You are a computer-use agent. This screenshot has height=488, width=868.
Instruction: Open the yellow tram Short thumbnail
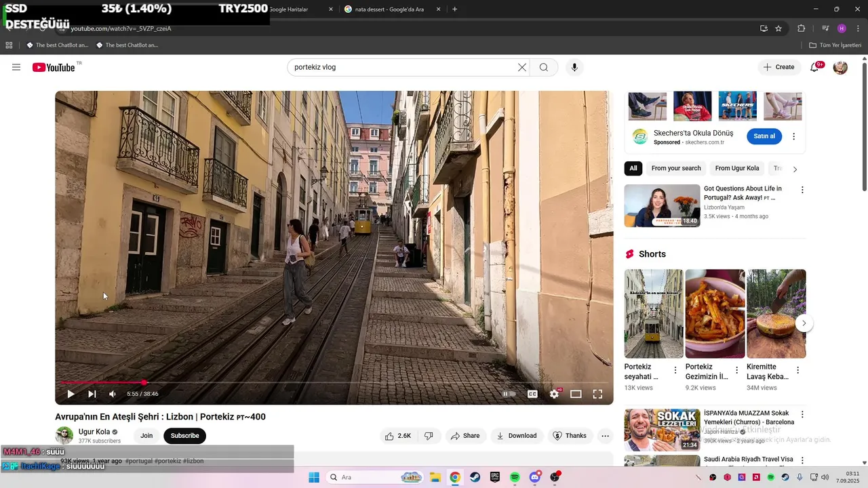point(654,314)
